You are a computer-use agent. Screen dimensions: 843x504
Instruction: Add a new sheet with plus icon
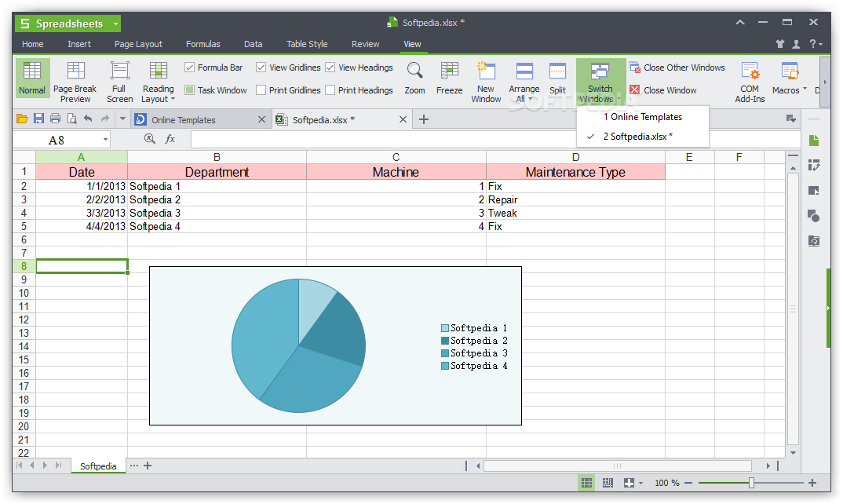pyautogui.click(x=148, y=466)
